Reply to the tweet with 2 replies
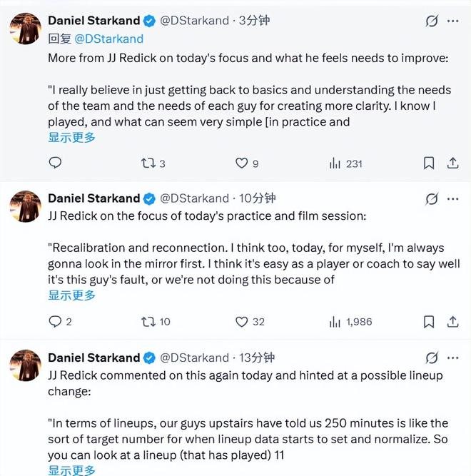Screen dimensions: 471x476 tap(55, 322)
